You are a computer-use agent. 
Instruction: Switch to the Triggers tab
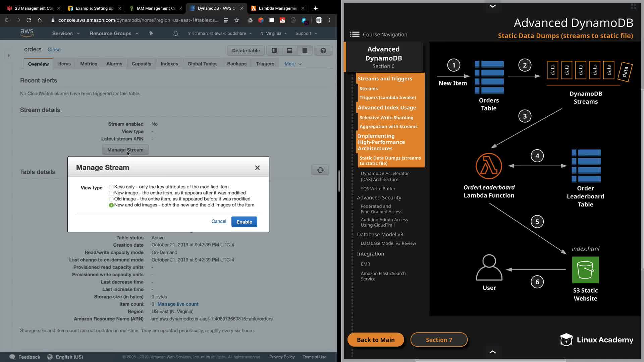coord(265,64)
